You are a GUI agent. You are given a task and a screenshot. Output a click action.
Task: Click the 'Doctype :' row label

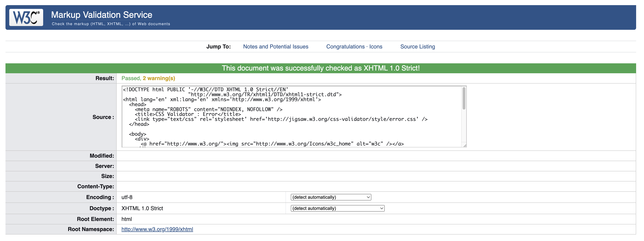[x=102, y=208]
